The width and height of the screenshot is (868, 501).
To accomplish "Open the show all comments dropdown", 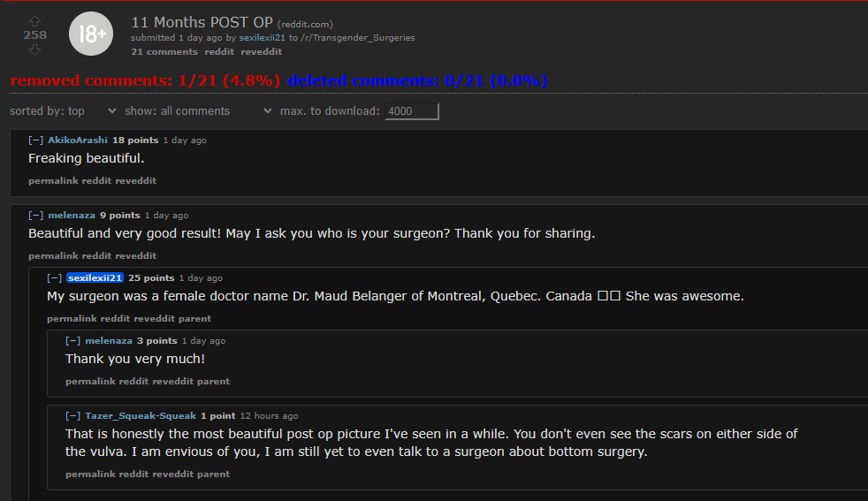I will [x=198, y=110].
